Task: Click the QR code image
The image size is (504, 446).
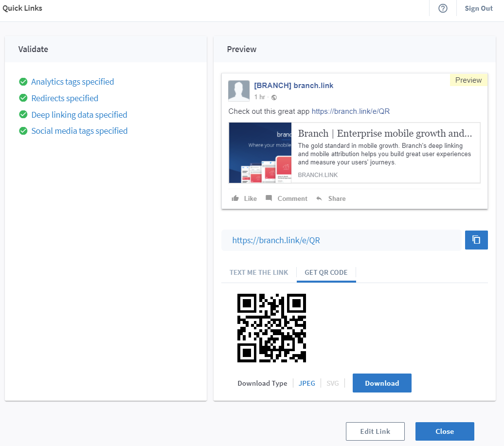Action: (271, 328)
